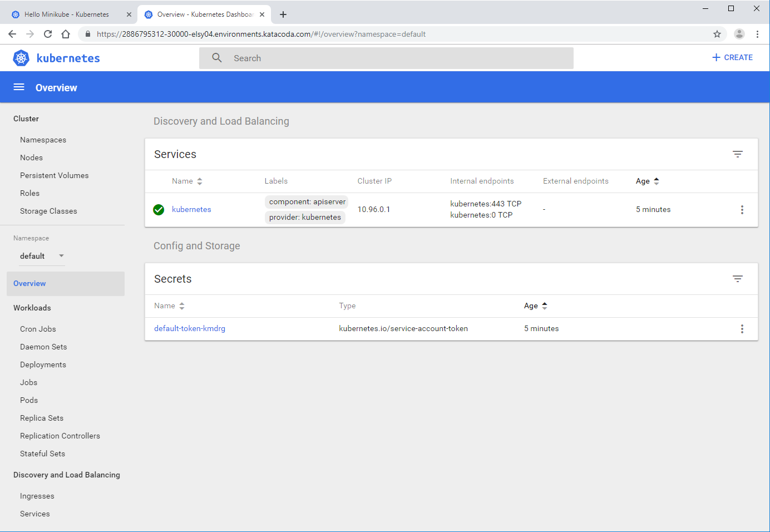Image resolution: width=770 pixels, height=532 pixels.
Task: Click the site lock security icon
Action: [x=88, y=34]
